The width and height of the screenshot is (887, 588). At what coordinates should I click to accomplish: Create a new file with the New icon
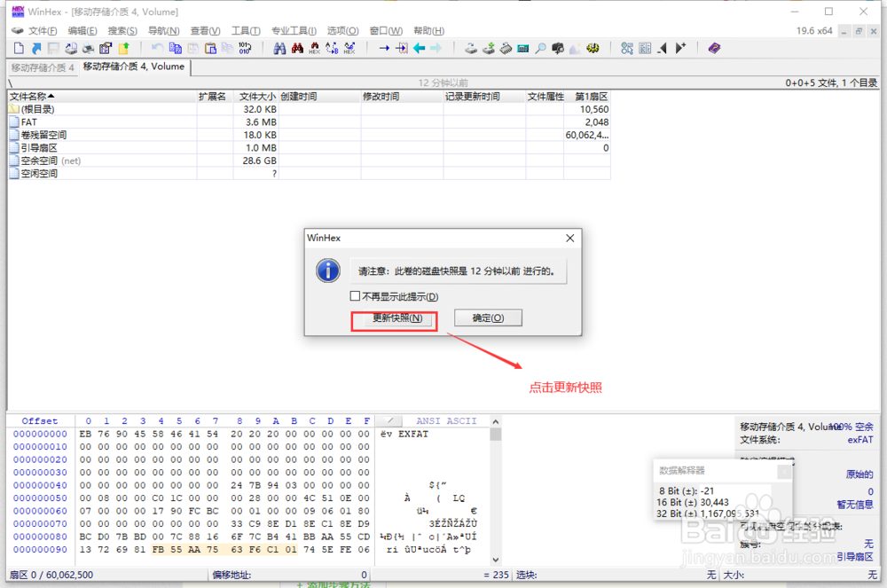coord(19,48)
